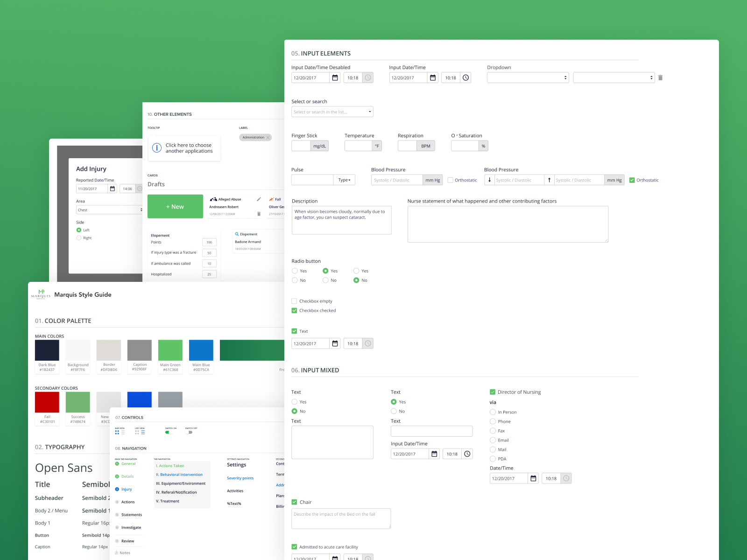
Task: Click the Main Green color swatch
Action: coord(170,350)
